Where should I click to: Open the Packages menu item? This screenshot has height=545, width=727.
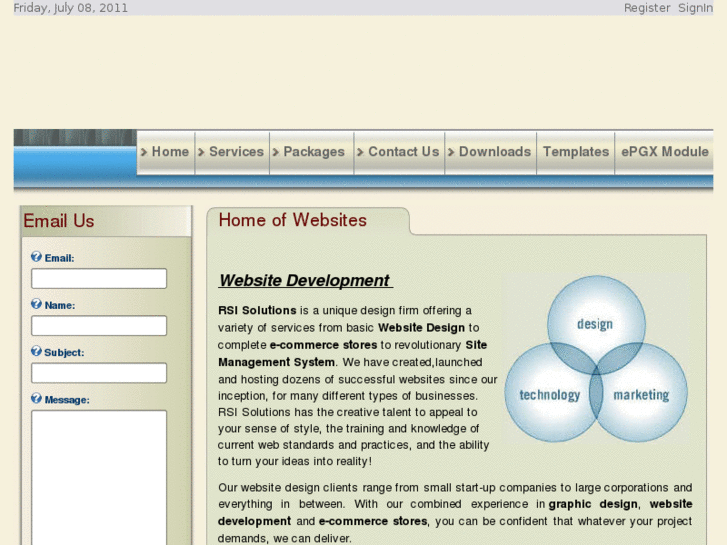(312, 152)
